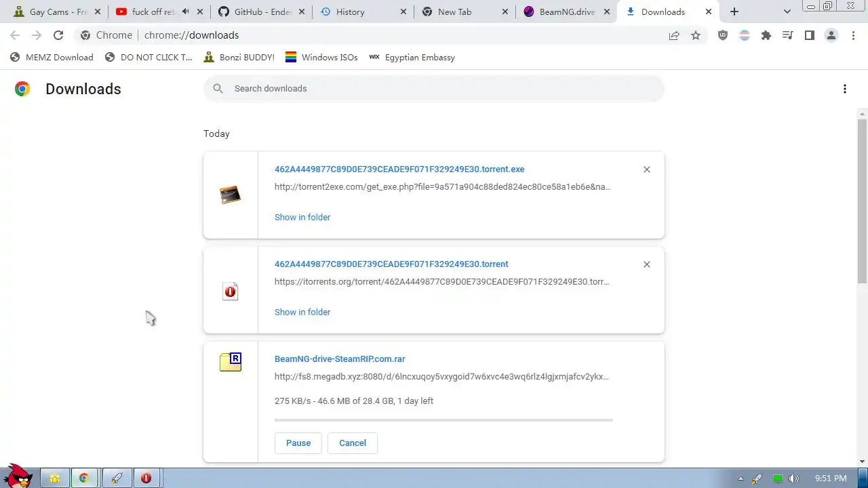Pause the BeamNG download

tap(298, 443)
